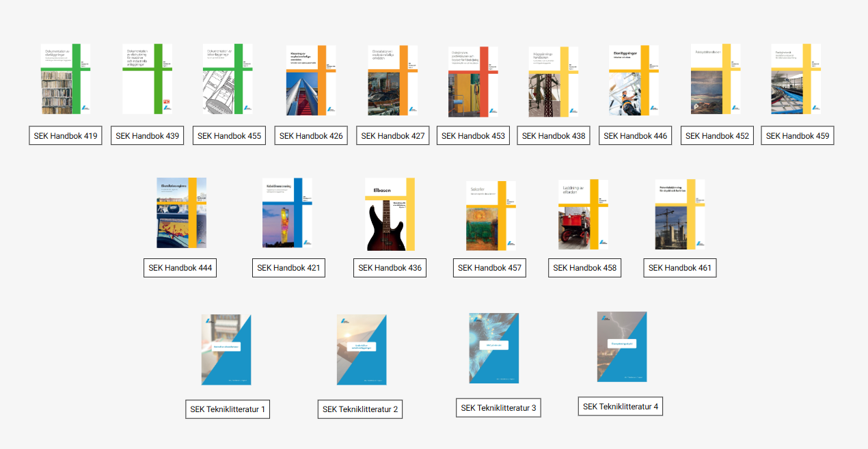
Task: Select the SEK Handbok 438 label
Action: click(x=554, y=135)
